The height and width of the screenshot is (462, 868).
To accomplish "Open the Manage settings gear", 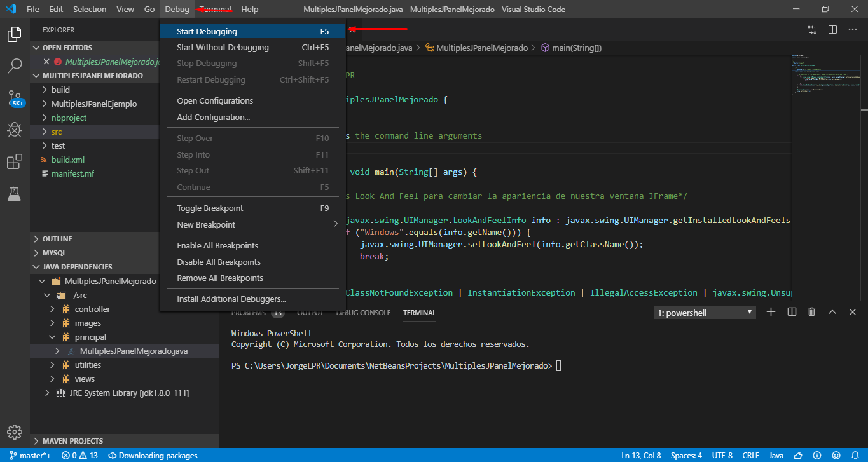I will pyautogui.click(x=14, y=432).
